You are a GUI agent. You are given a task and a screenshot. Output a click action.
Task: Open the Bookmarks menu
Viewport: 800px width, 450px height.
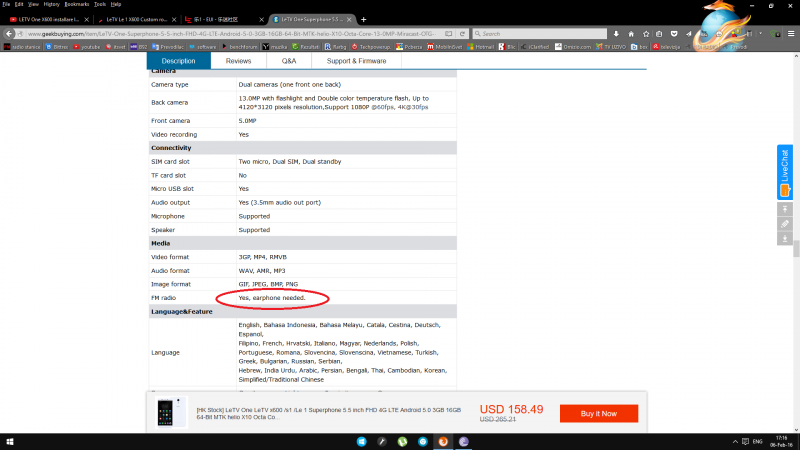click(x=77, y=4)
